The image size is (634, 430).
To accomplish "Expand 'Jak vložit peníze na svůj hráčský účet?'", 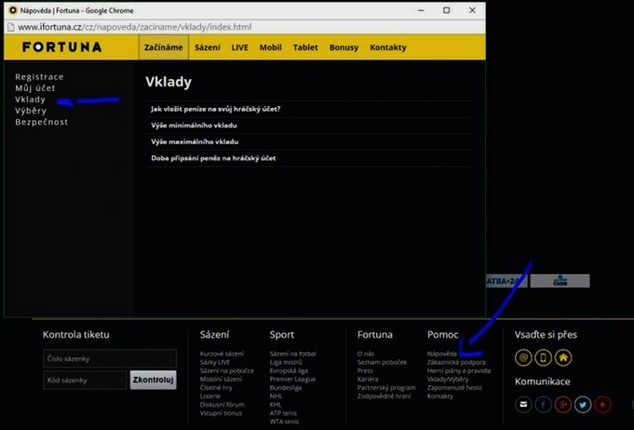I will point(309,109).
